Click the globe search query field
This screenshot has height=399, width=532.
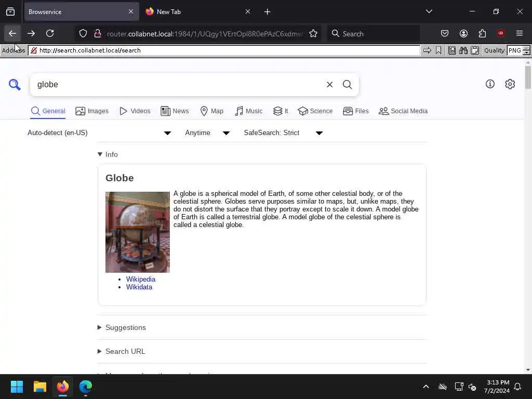click(x=178, y=85)
